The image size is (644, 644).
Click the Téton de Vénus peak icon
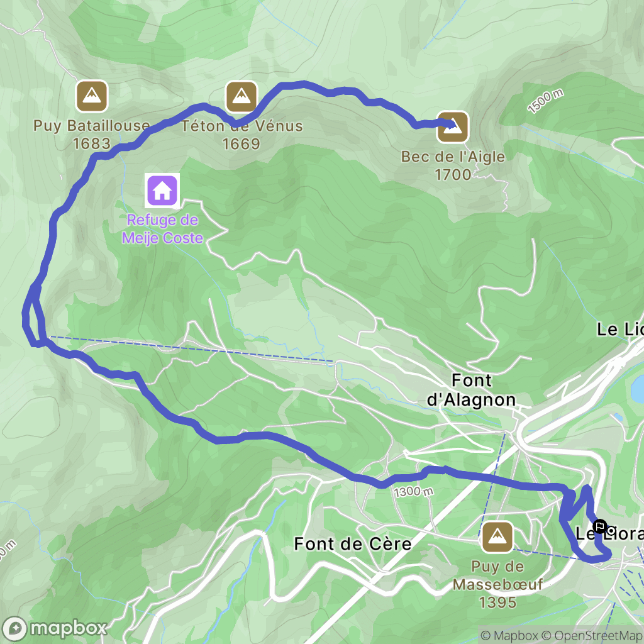coord(241,96)
